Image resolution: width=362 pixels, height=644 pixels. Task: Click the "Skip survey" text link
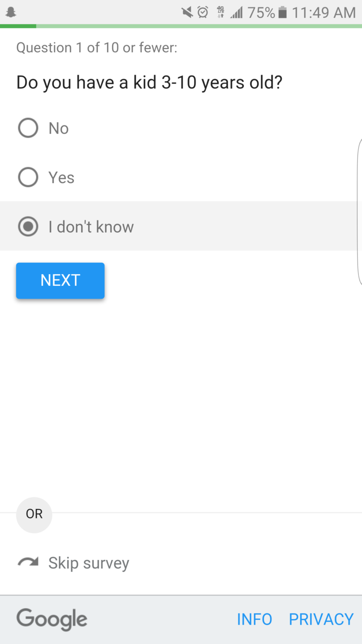point(89,563)
